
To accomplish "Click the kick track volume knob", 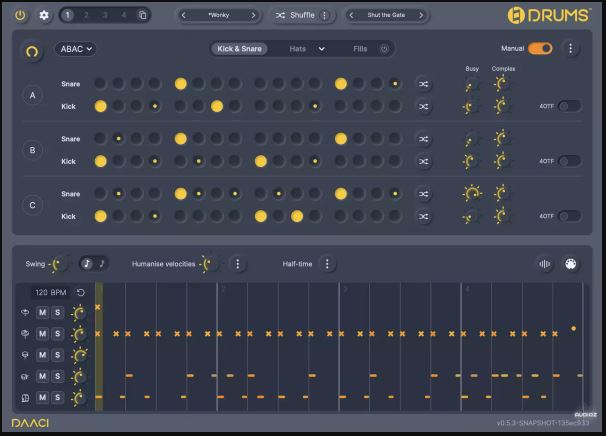I will pyautogui.click(x=78, y=397).
